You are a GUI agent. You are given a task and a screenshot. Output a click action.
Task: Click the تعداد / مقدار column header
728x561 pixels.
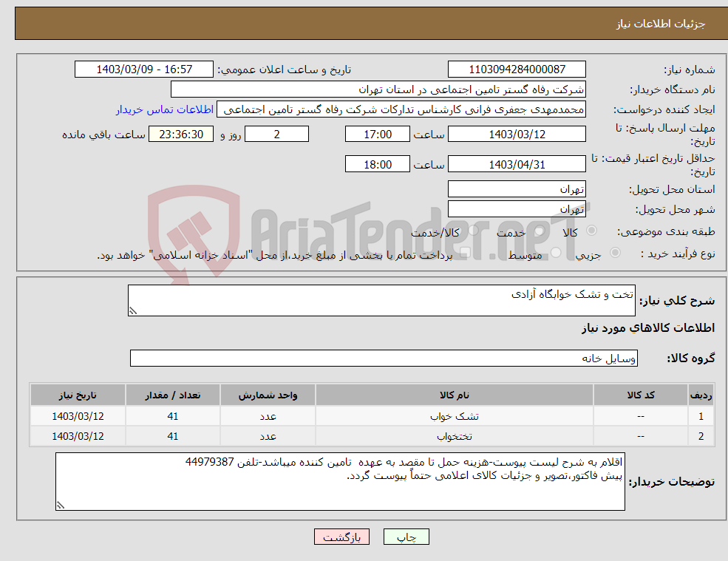point(173,395)
